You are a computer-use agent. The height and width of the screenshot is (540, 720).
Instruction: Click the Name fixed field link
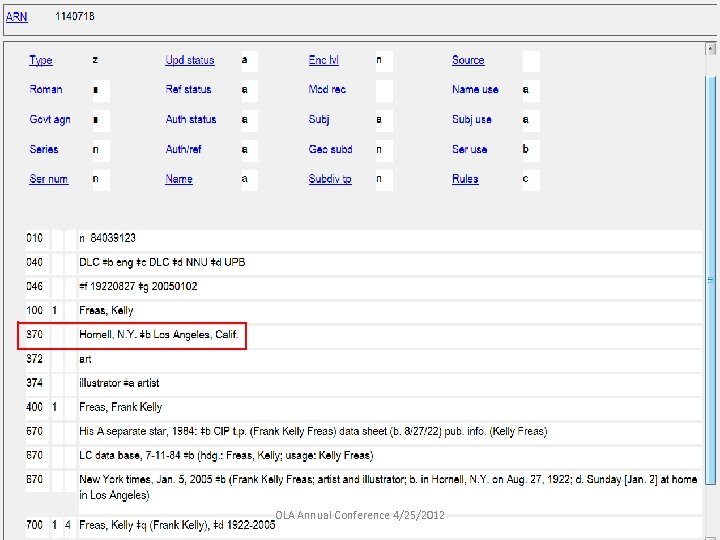pyautogui.click(x=179, y=179)
